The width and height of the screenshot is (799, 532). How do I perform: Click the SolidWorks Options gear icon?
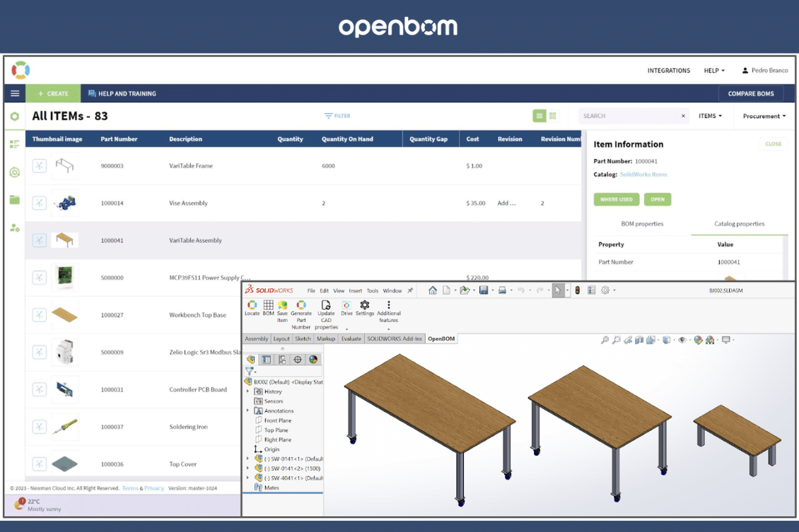[605, 290]
